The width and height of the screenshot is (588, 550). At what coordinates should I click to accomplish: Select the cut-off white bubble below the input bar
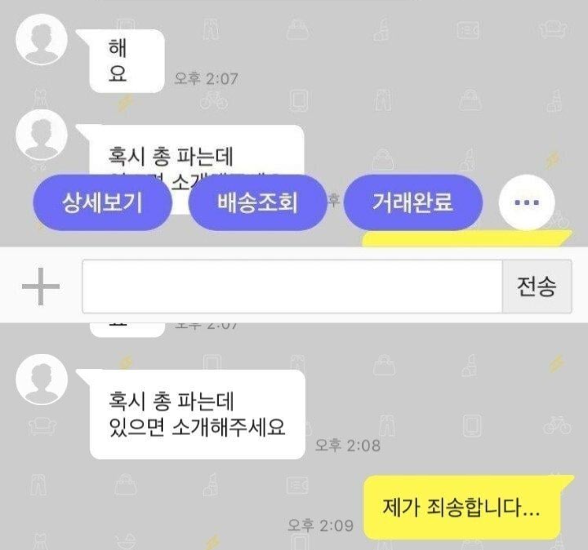[127, 330]
